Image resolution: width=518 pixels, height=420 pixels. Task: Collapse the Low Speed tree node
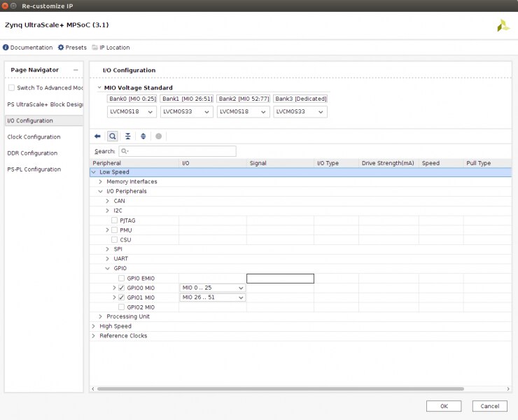tap(94, 171)
